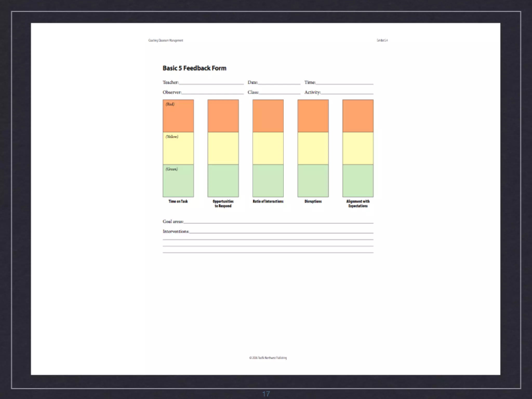Select green block in Time on Task column
Image resolution: width=532 pixels, height=399 pixels.
(x=178, y=181)
